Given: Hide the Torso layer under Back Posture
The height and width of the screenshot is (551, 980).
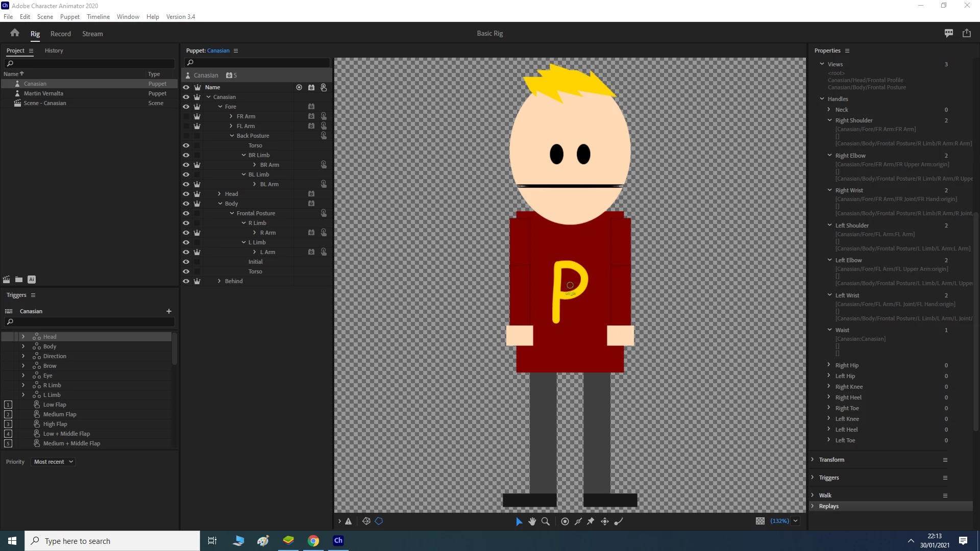Looking at the screenshot, I should [186, 145].
